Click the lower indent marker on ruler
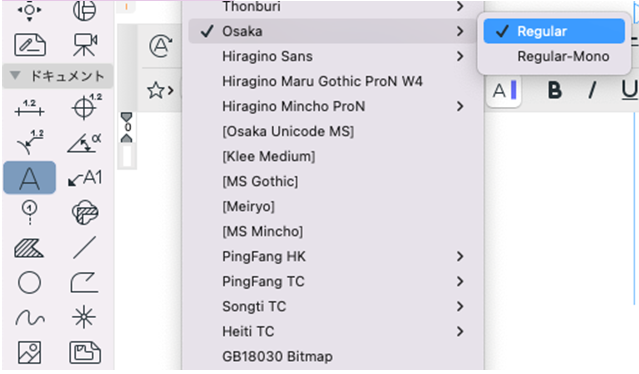The image size is (639, 374). click(127, 139)
